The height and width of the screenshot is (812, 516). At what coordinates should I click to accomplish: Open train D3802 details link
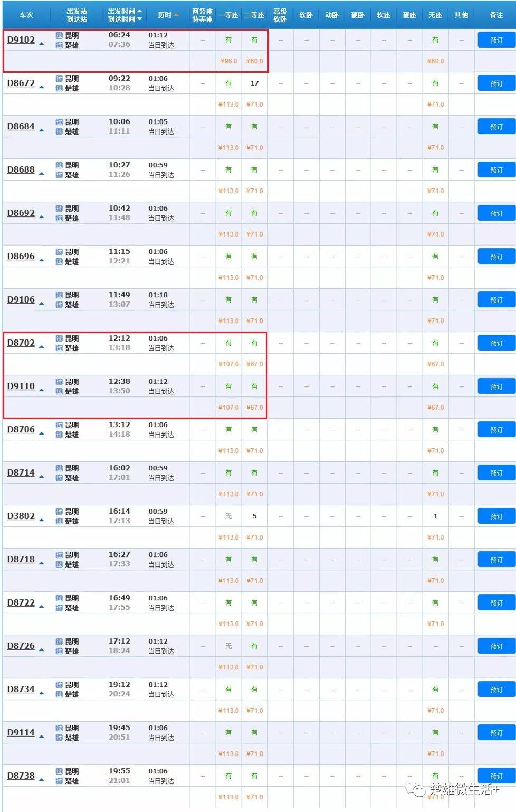click(x=21, y=516)
